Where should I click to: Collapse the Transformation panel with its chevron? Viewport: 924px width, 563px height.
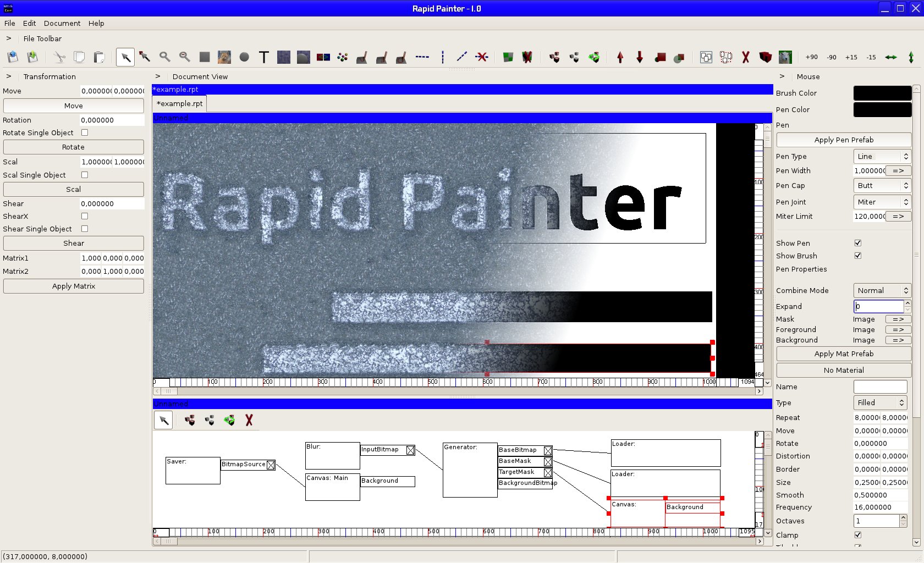point(8,76)
